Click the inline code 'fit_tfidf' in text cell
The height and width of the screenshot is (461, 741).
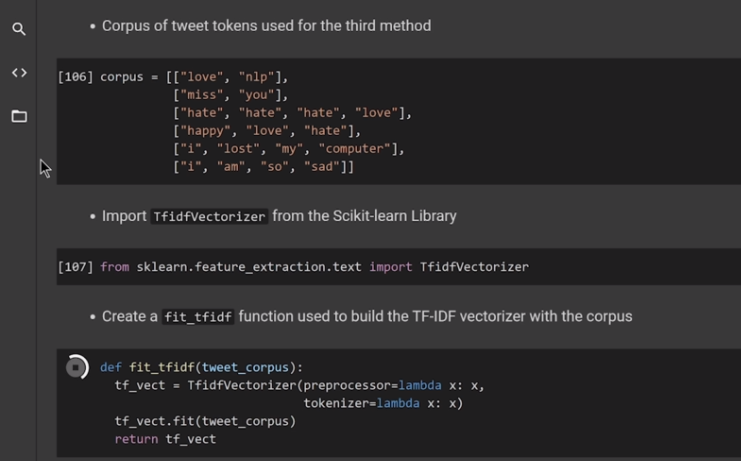click(198, 317)
